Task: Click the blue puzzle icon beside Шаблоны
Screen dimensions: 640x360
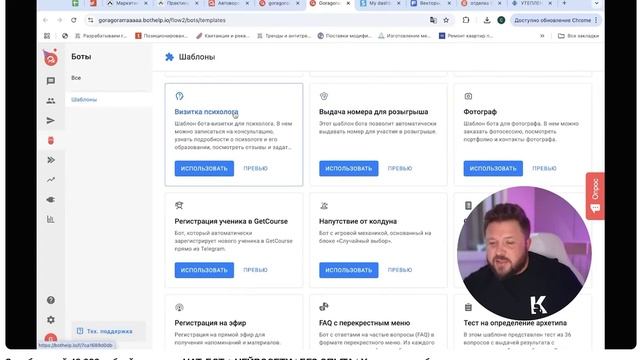Action: (169, 57)
